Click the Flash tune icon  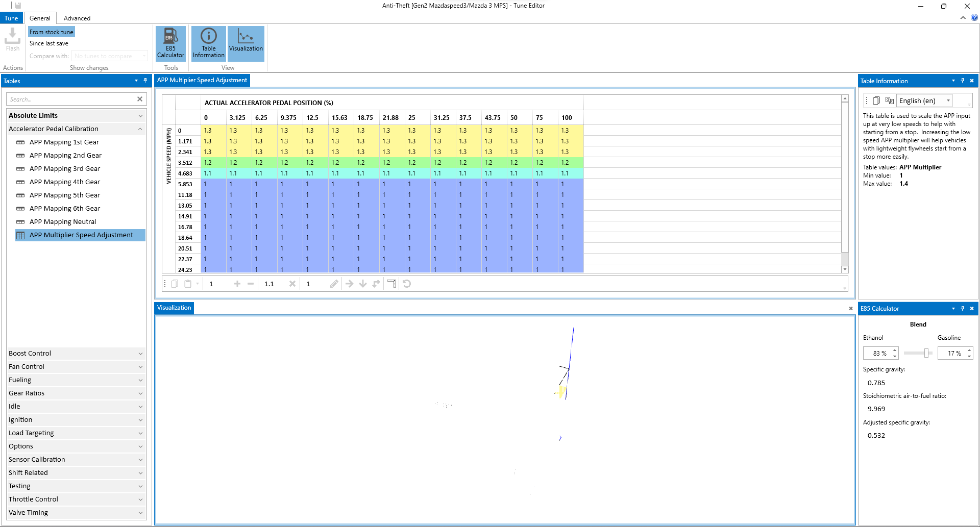coord(13,39)
